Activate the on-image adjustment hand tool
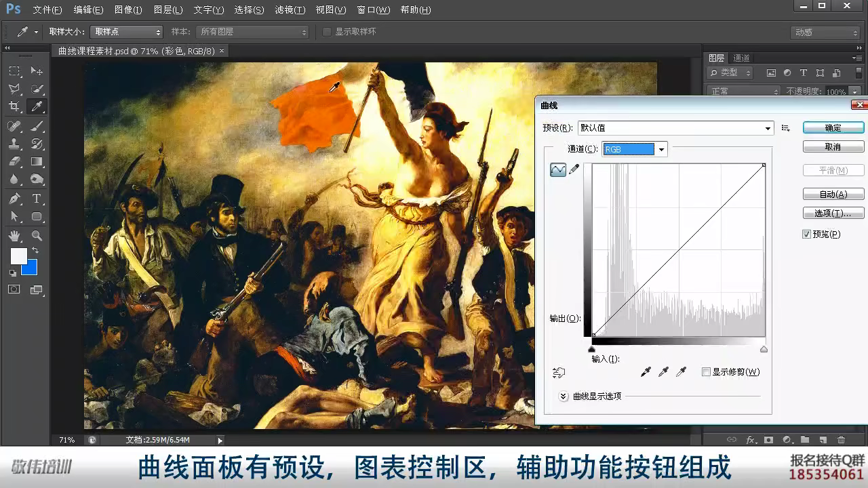 pos(559,372)
